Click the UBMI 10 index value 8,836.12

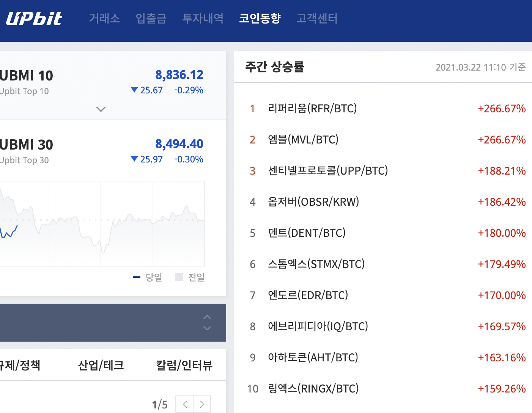(179, 75)
